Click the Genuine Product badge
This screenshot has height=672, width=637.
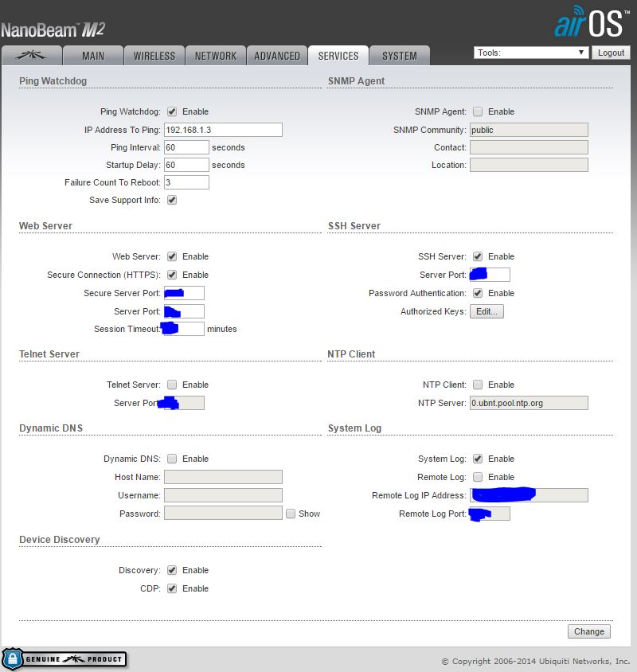point(64,659)
